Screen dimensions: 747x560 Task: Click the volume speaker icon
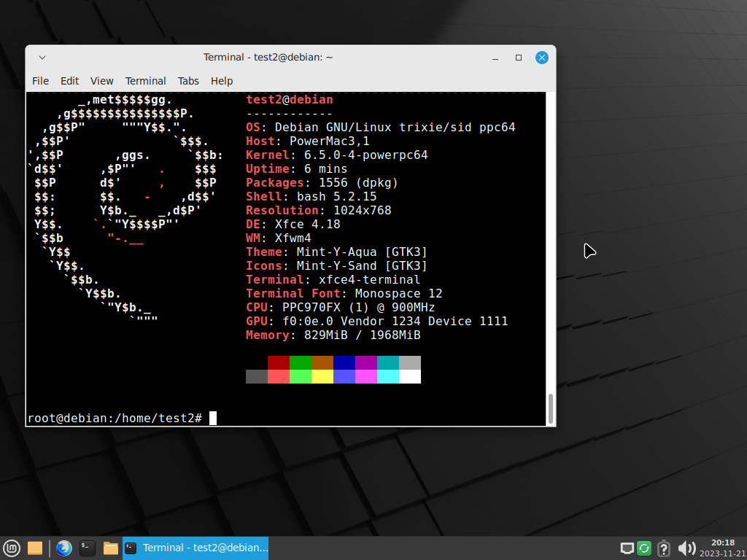point(686,548)
